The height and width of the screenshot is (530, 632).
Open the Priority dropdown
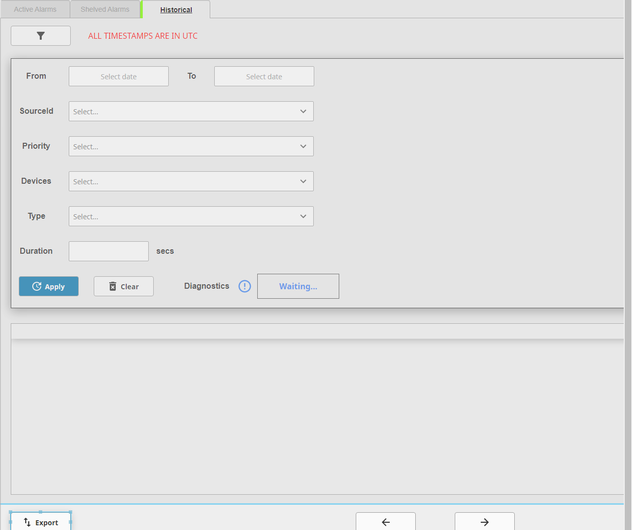click(190, 146)
